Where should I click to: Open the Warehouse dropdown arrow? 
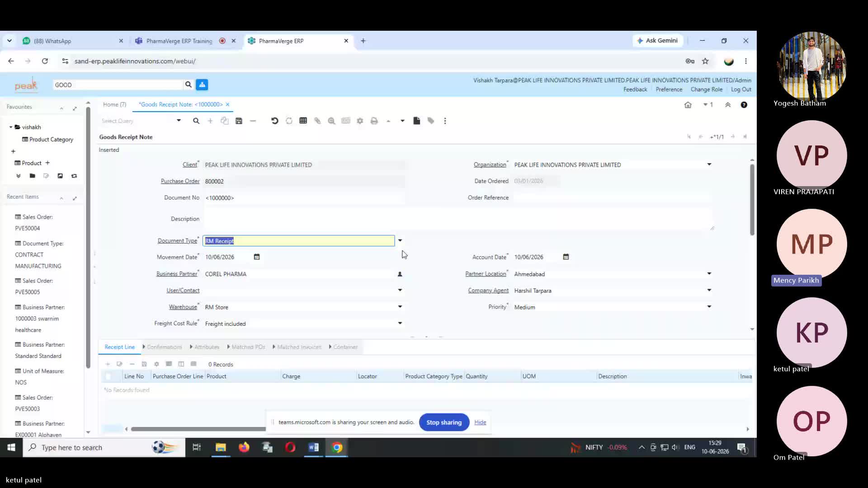[x=400, y=307]
